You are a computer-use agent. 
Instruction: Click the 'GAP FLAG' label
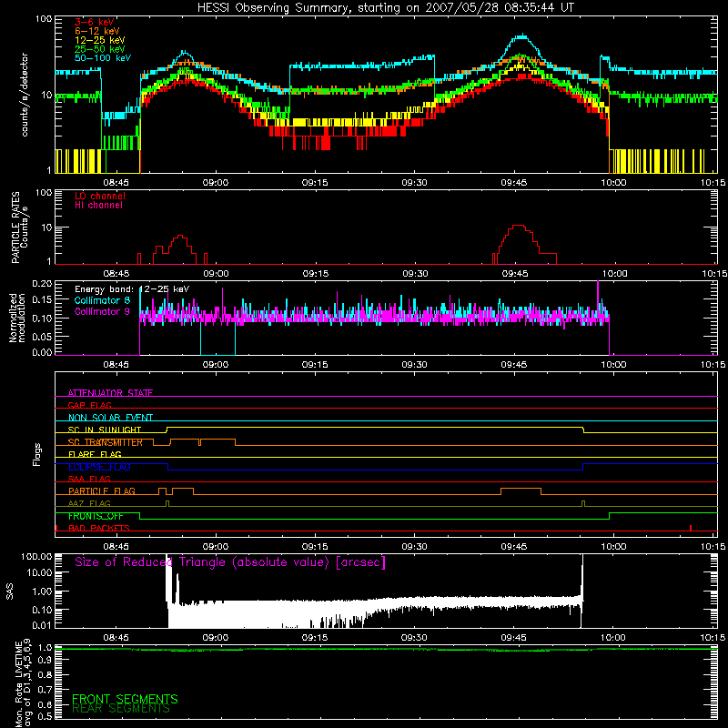[x=89, y=405]
